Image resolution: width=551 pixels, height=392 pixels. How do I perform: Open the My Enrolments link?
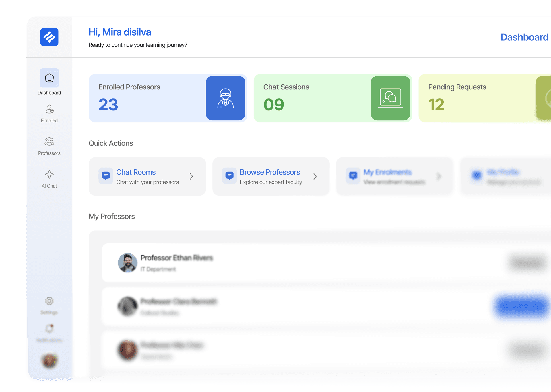coord(387,172)
